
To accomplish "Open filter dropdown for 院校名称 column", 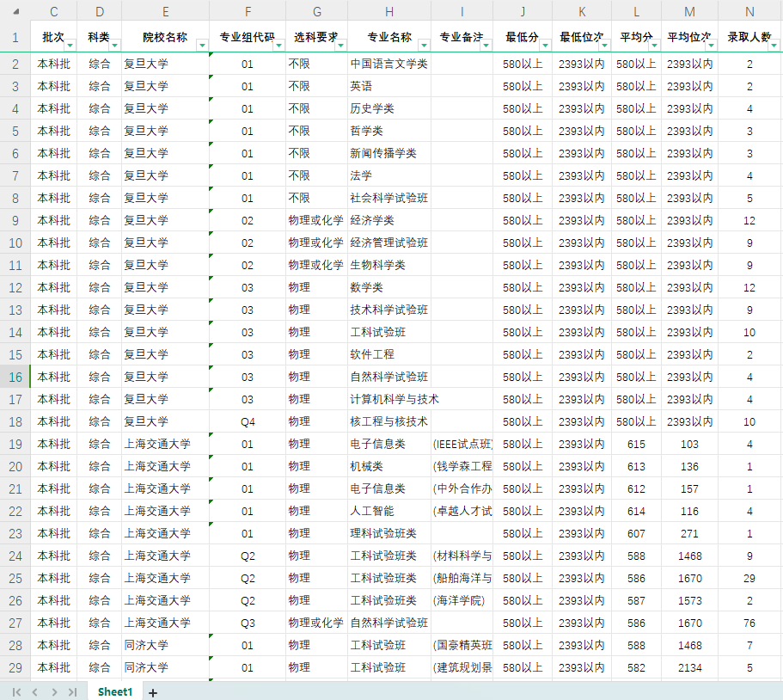I will click(x=202, y=46).
